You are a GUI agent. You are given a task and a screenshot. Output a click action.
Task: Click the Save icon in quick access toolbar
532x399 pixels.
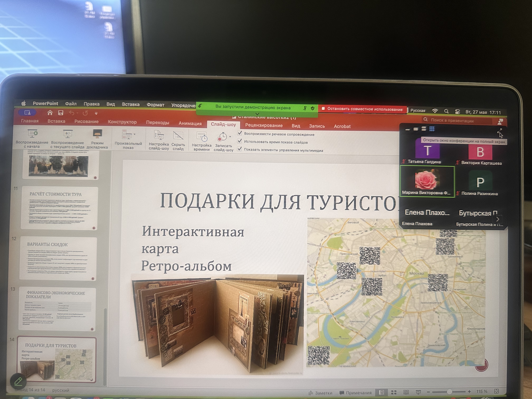[61, 113]
